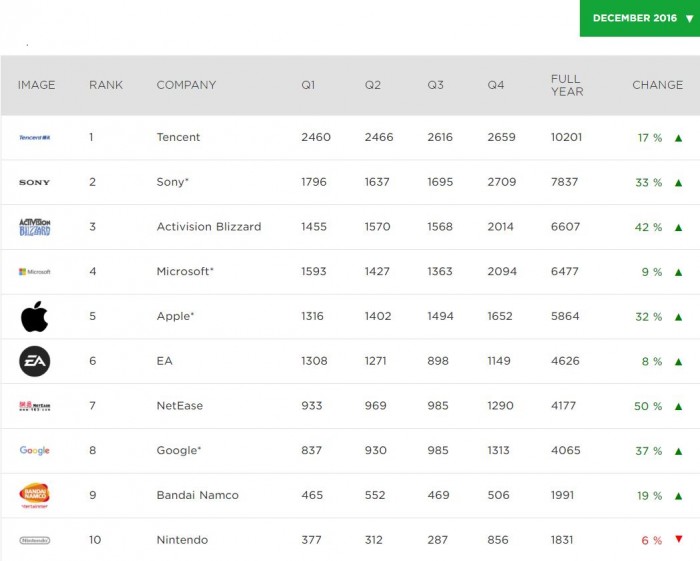Screen dimensions: 700x561
Task: Select the NetEase company name
Action: coord(180,406)
